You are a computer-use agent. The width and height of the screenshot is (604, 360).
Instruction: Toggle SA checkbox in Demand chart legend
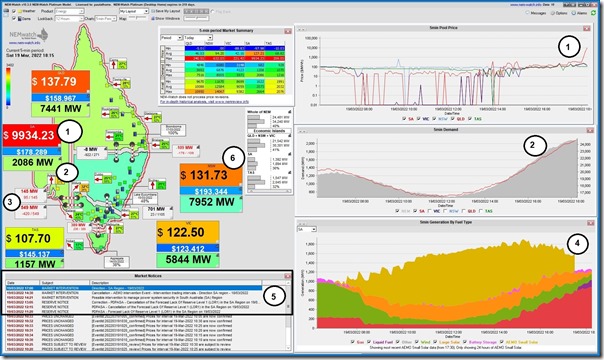pos(414,211)
